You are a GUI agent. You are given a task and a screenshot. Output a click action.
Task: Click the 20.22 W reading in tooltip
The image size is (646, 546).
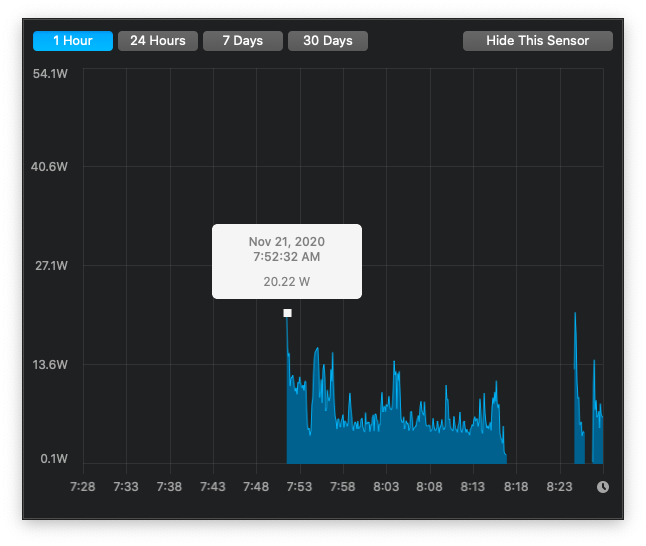pos(287,282)
